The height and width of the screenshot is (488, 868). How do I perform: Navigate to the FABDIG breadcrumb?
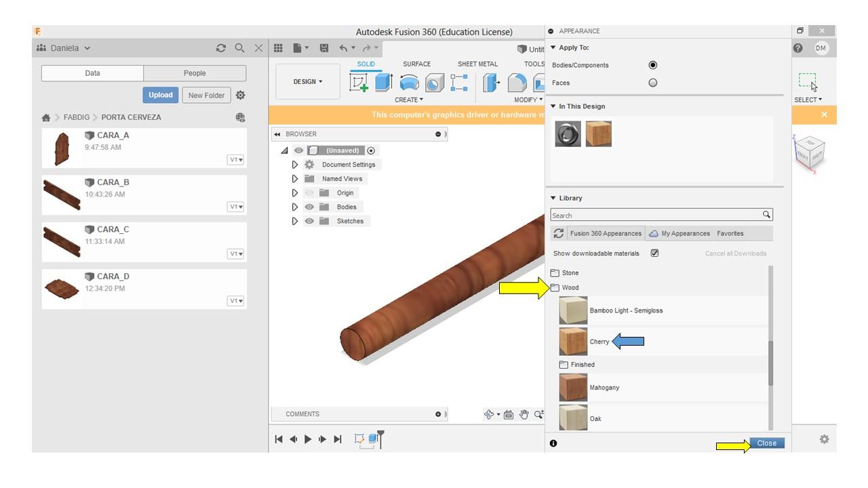[x=77, y=117]
